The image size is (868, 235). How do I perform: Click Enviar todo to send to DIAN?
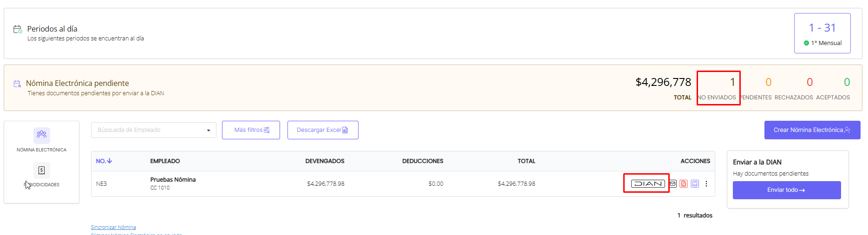pos(786,190)
